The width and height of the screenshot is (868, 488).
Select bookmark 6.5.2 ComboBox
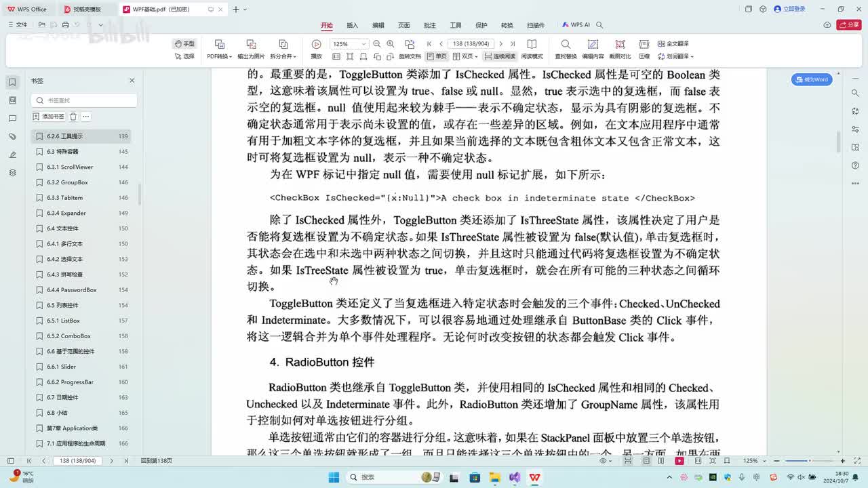[81, 335]
